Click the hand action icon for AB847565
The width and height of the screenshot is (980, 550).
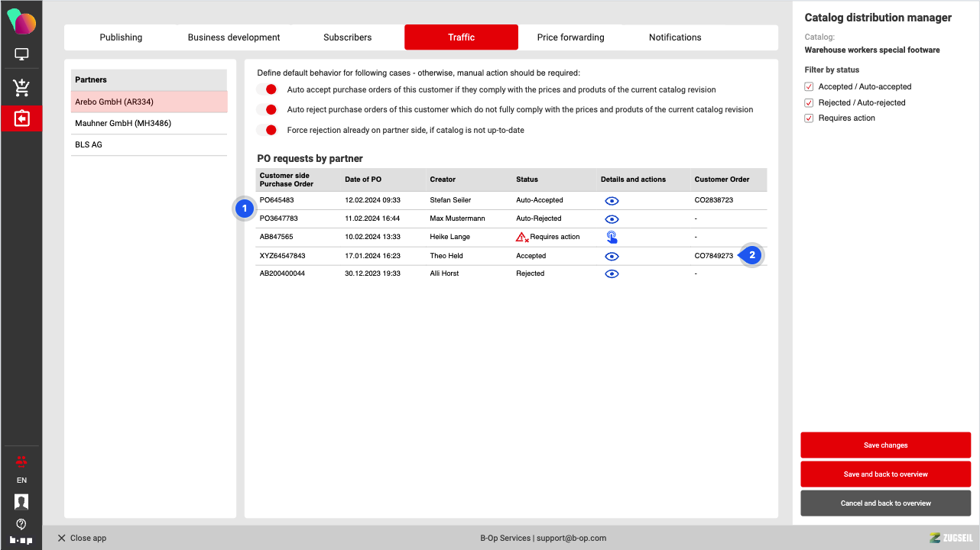612,237
